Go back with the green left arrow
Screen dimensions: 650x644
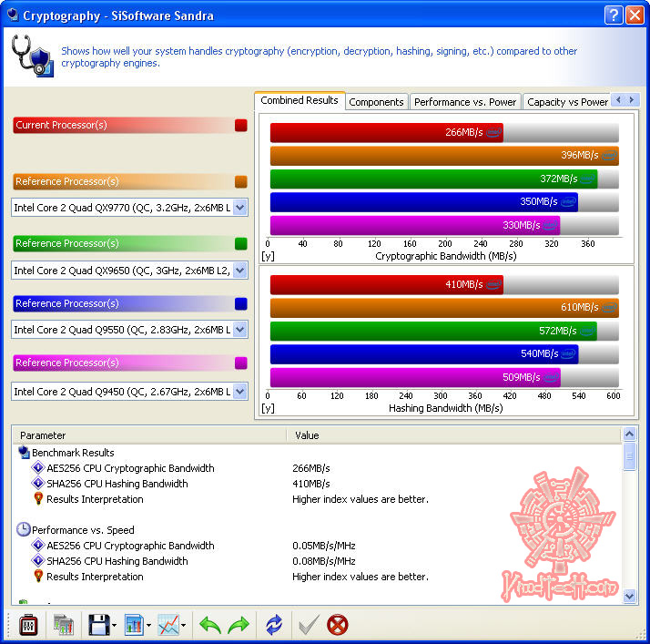pos(209,625)
